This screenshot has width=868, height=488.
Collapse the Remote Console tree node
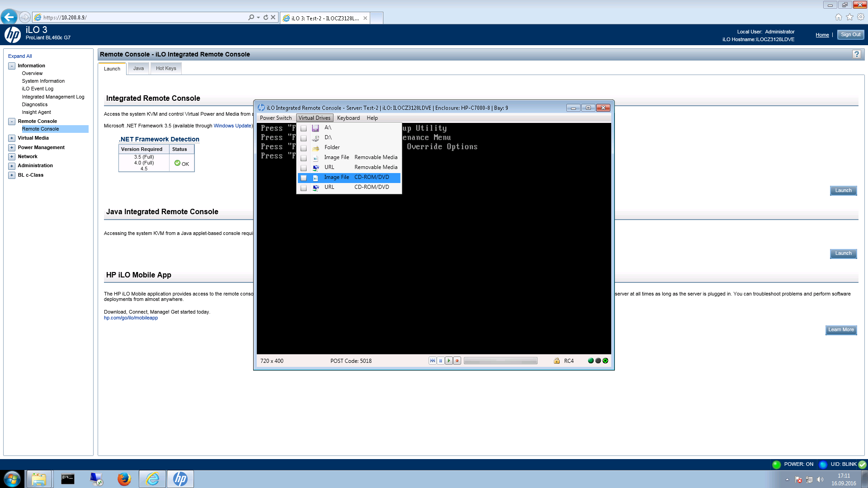[12, 122]
